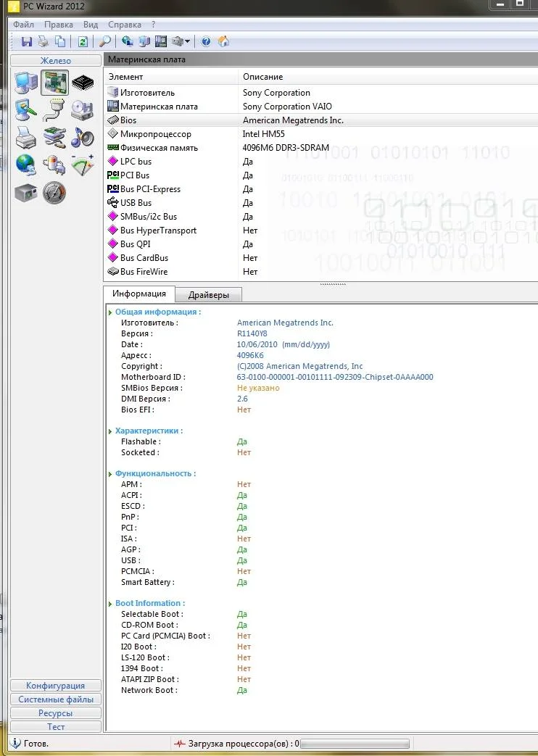
Task: Open the Ресурсы category
Action: pos(56,713)
